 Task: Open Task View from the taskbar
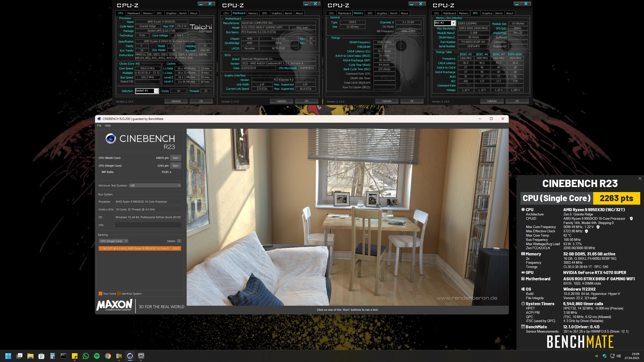tap(19, 356)
